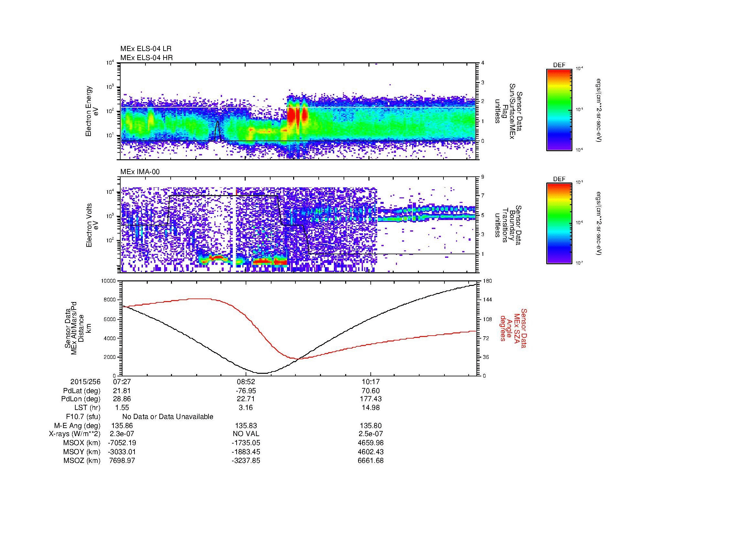Click the PdLat value -76.95
This screenshot has height=534, width=756.
pyautogui.click(x=246, y=391)
